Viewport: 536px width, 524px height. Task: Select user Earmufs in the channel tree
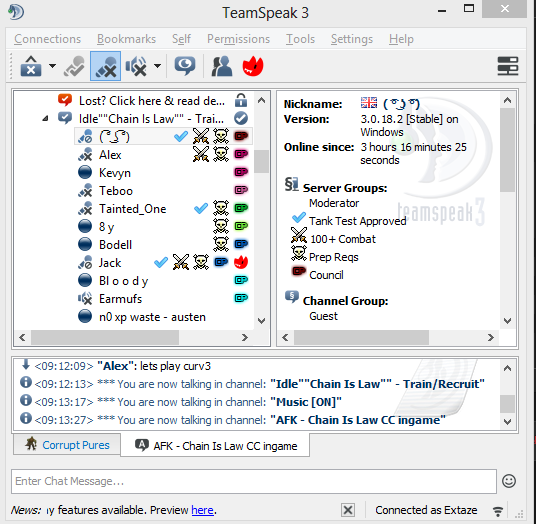120,299
